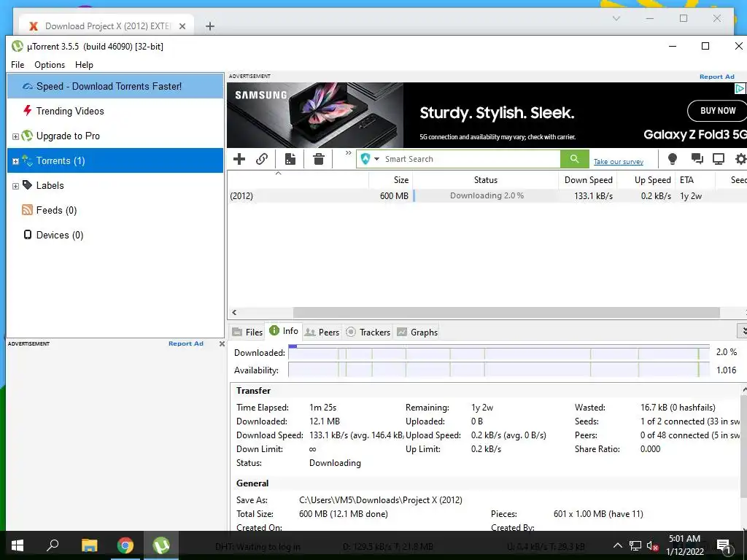
Task: Click the Feeds RSS icon
Action: click(27, 209)
